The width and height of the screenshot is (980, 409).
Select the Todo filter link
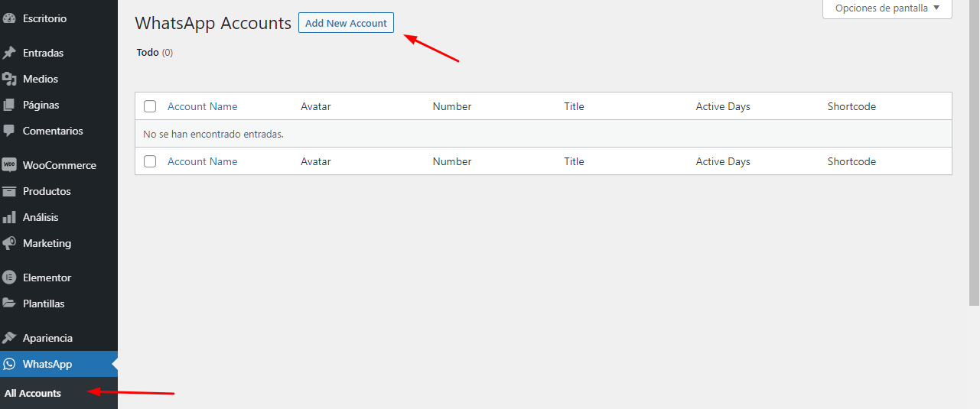(148, 52)
